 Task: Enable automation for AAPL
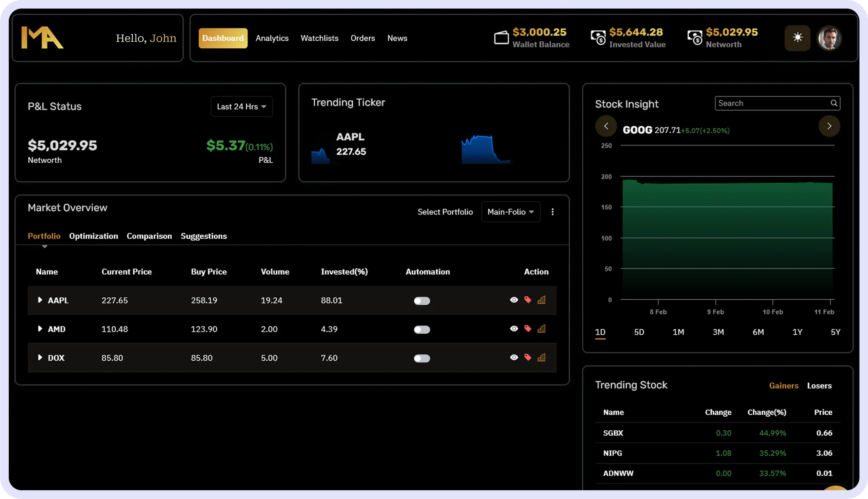tap(422, 301)
